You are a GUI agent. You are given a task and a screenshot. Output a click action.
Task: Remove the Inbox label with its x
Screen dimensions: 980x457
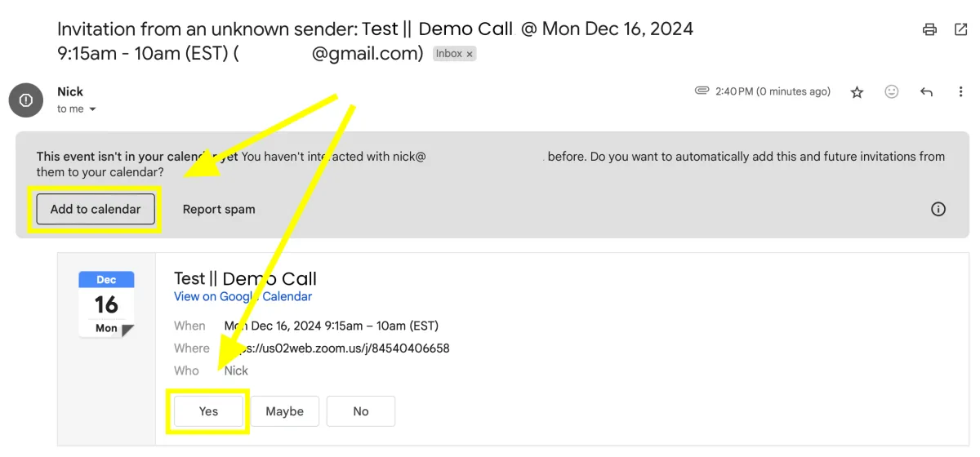coord(470,54)
